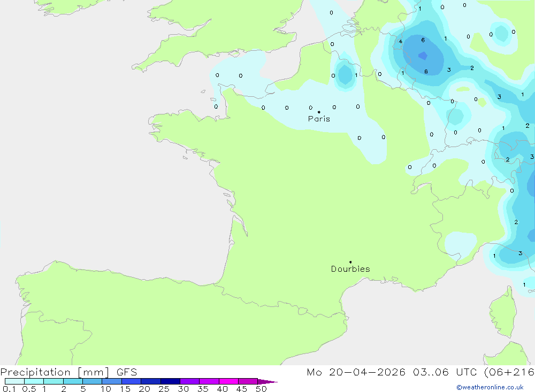This screenshot has height=392, width=535.
Task: Click the 40–45 mm magenta legend swatch
Action: pos(228,381)
